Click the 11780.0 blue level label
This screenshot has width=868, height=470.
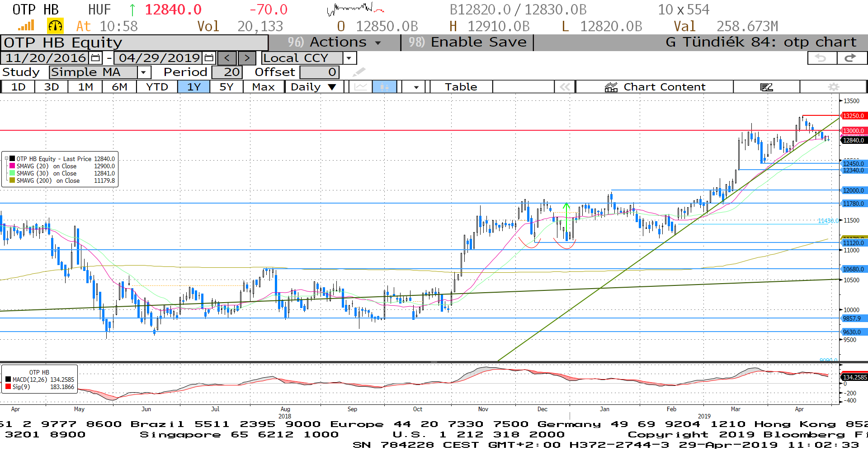(854, 204)
